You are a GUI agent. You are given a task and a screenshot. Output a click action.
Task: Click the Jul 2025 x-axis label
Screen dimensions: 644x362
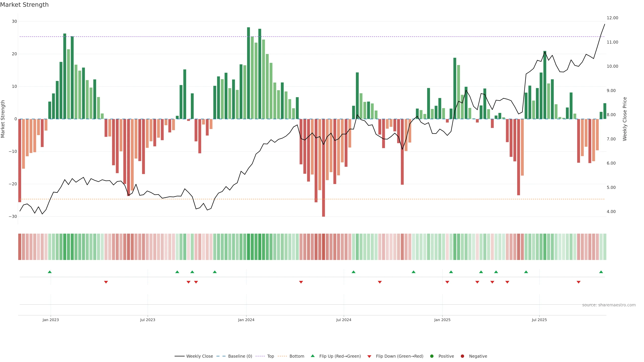tap(539, 320)
